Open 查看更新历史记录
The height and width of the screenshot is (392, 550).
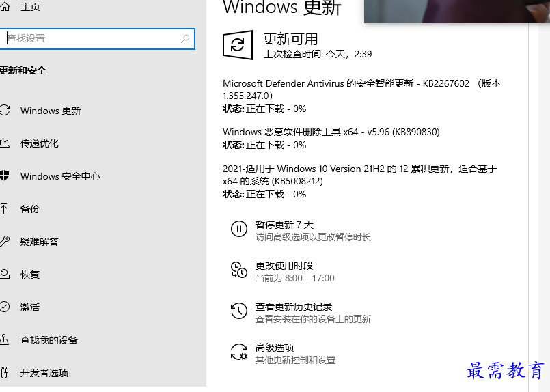[x=294, y=307]
